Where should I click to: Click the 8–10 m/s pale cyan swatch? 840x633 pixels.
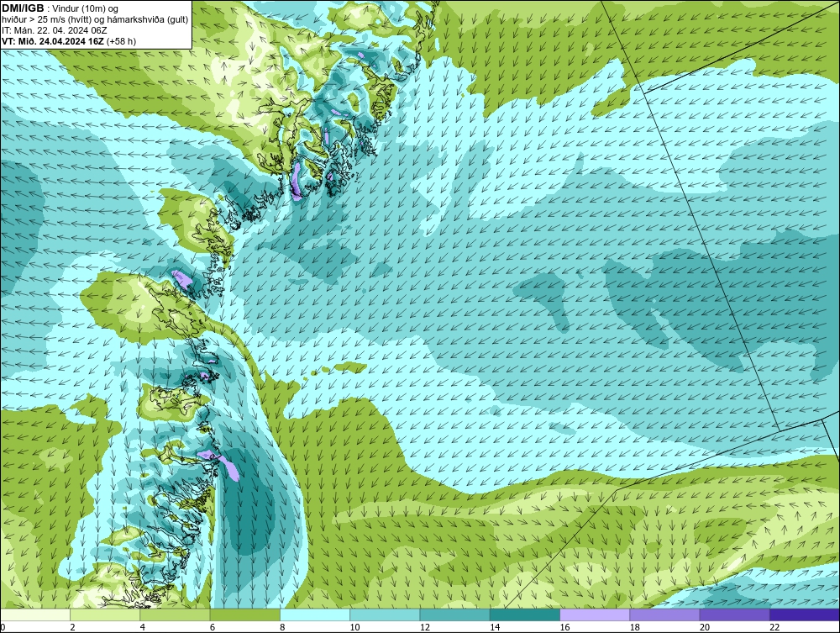point(315,615)
